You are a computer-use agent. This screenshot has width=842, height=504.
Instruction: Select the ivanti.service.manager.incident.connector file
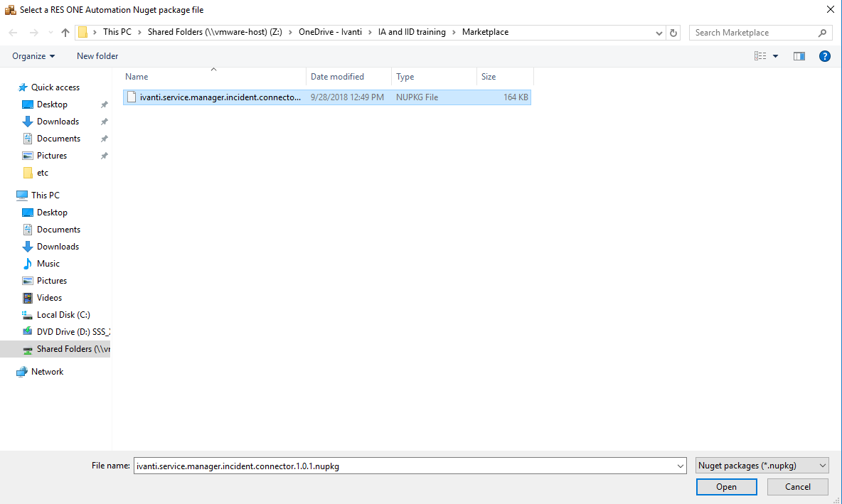pyautogui.click(x=327, y=97)
